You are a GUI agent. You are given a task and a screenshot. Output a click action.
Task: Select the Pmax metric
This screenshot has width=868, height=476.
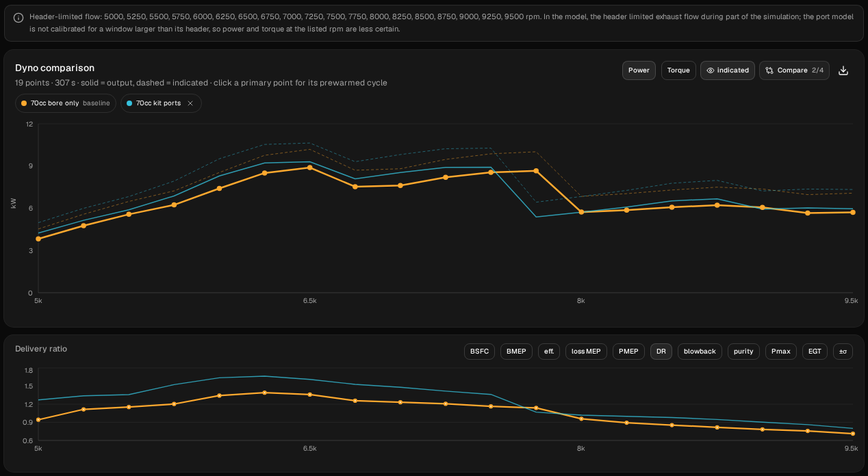click(780, 352)
